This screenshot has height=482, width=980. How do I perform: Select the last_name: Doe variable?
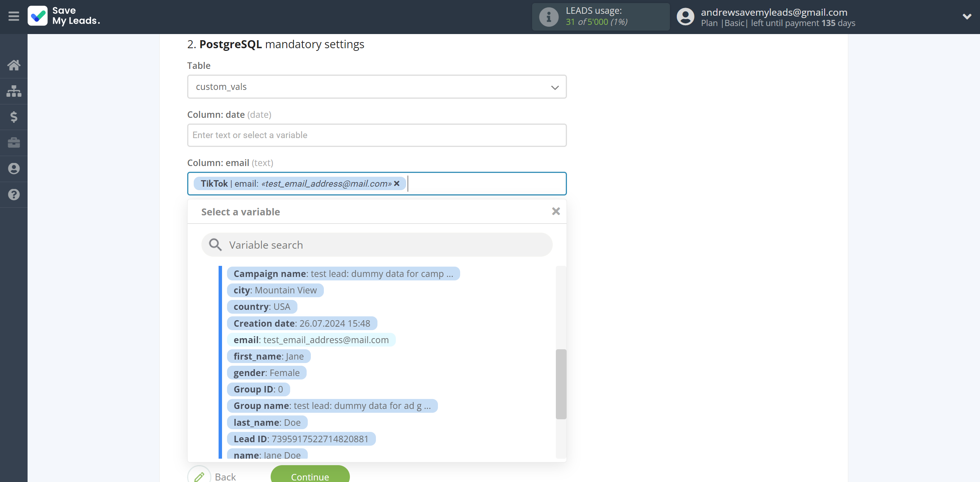click(x=267, y=422)
